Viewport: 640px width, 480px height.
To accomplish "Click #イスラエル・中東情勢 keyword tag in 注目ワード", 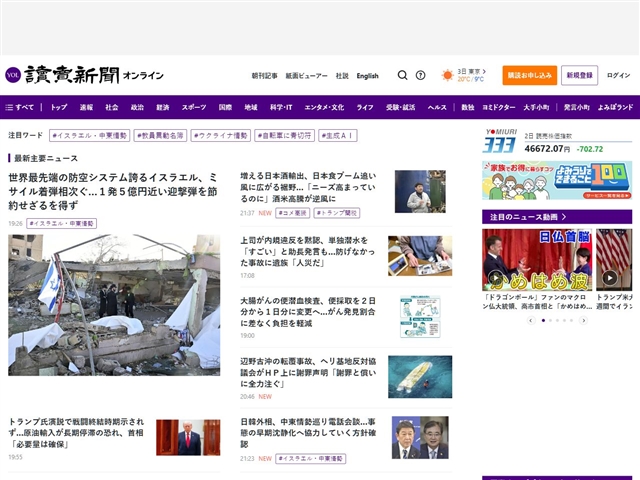I will 89,136.
